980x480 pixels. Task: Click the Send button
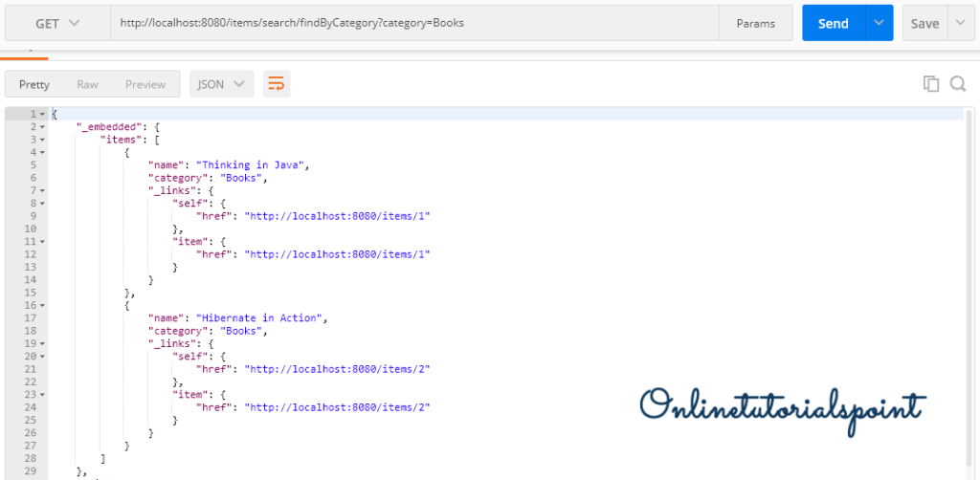pyautogui.click(x=833, y=23)
